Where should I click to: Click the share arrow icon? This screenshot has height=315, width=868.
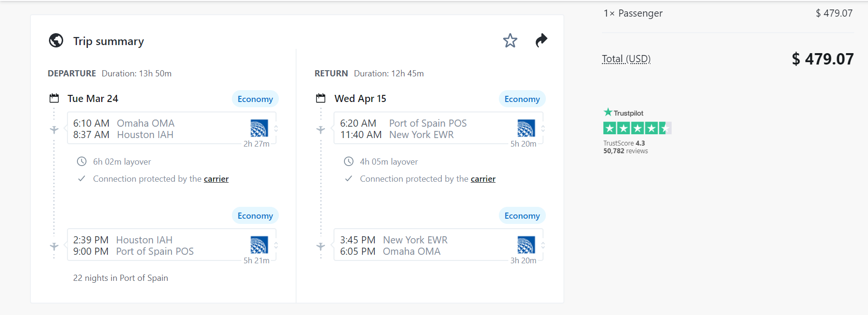click(x=541, y=41)
